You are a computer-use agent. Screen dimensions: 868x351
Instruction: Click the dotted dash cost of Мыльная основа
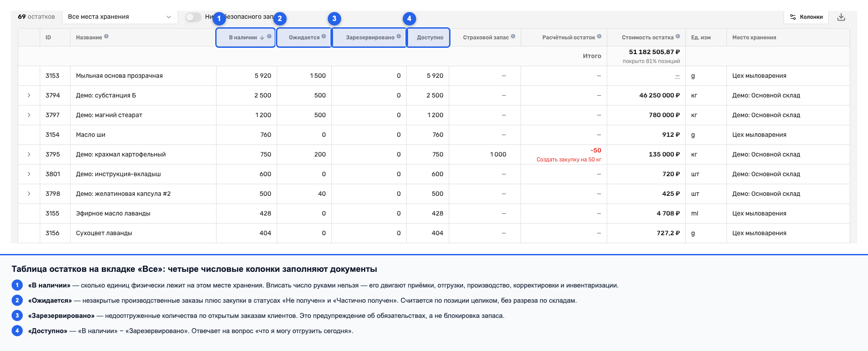(x=677, y=76)
